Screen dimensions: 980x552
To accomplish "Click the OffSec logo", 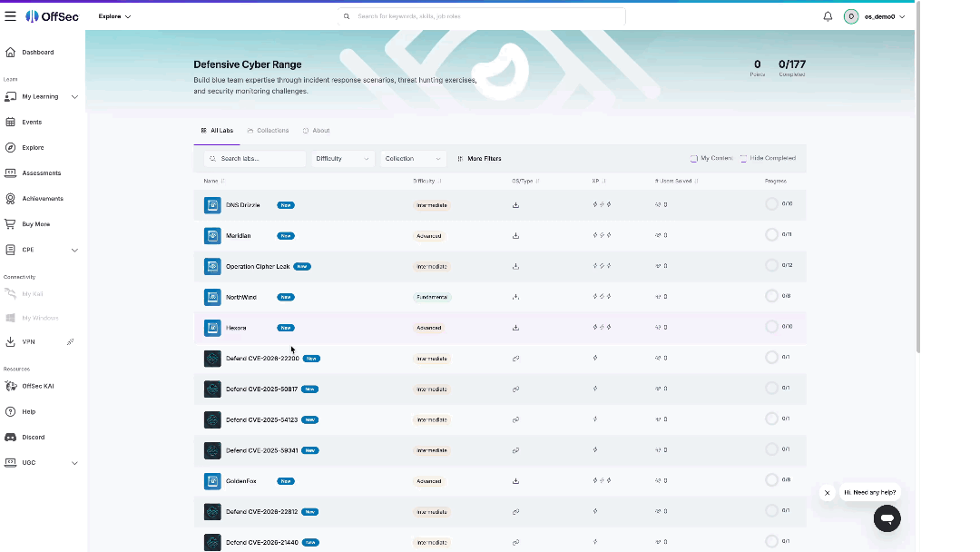I will click(x=53, y=16).
